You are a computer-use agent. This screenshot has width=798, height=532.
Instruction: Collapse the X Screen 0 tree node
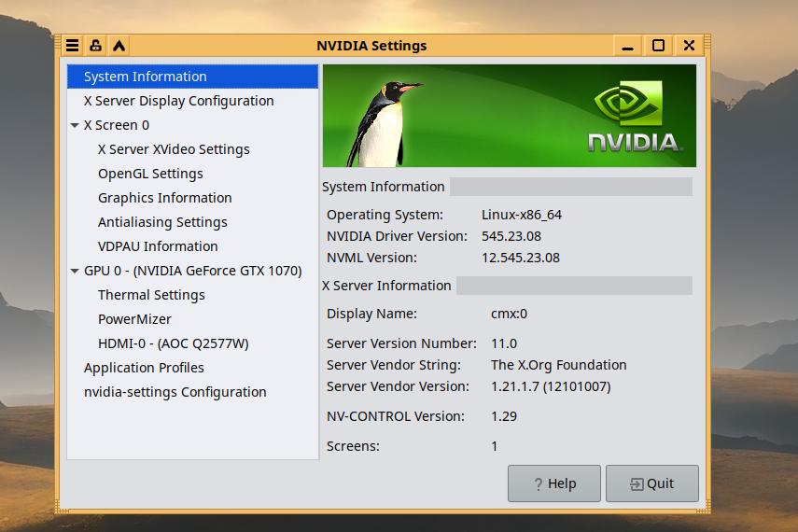click(75, 125)
